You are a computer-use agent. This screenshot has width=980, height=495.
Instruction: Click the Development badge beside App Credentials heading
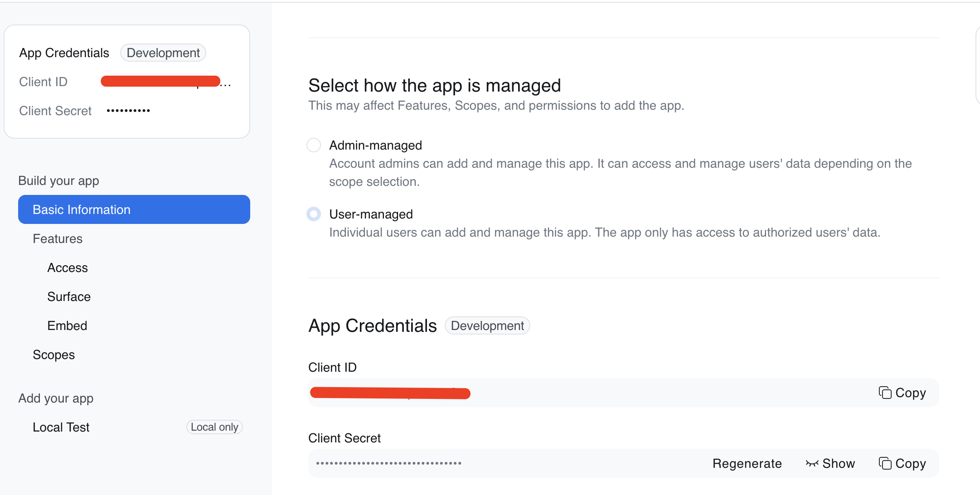(x=487, y=326)
